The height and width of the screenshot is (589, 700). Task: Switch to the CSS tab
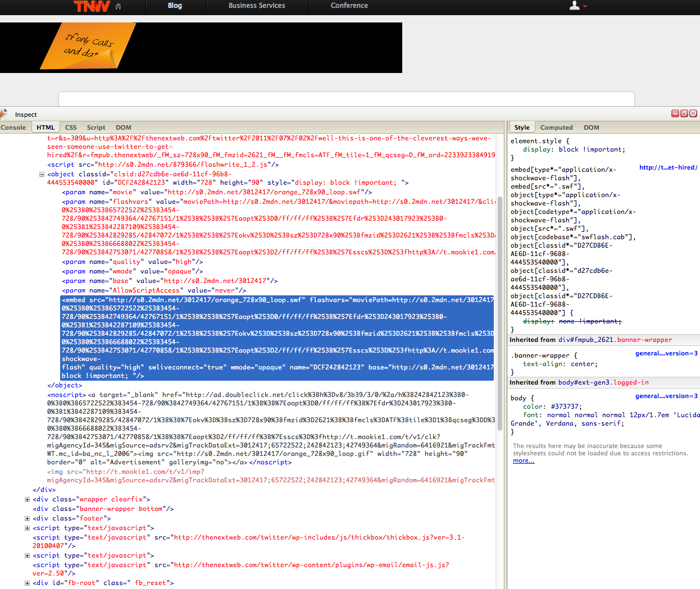tap(71, 127)
